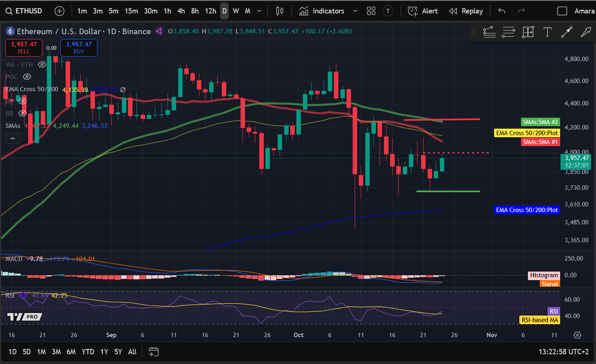Show the first hidden BB indicator
596x364 pixels.
click(22, 101)
